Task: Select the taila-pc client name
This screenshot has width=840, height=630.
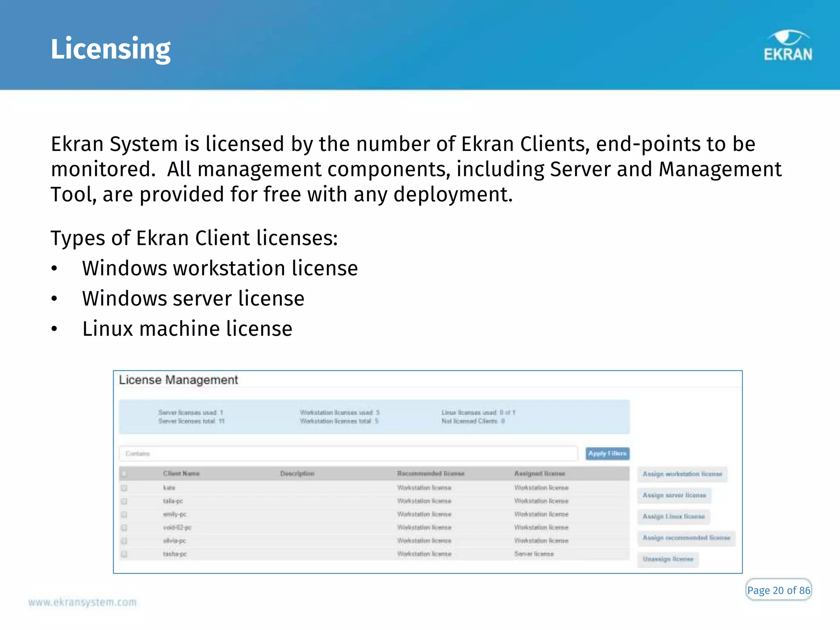Action: (173, 501)
